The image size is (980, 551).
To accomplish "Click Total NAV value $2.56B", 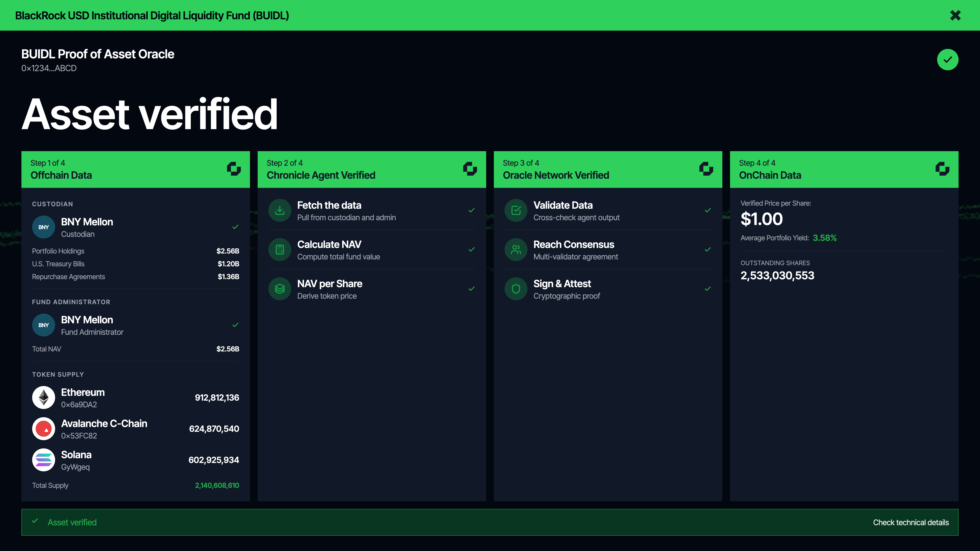I will [228, 349].
